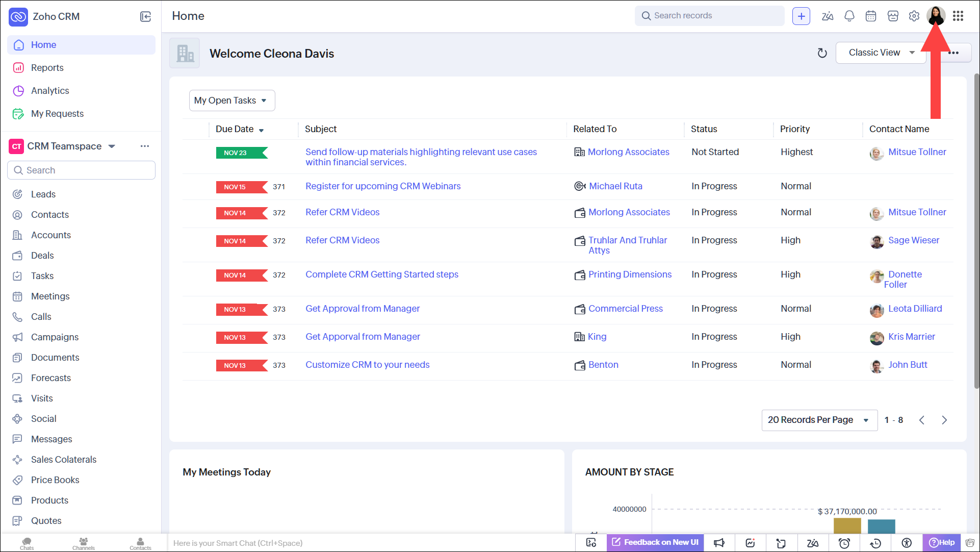Open the apps grid launcher icon

pyautogui.click(x=958, y=16)
